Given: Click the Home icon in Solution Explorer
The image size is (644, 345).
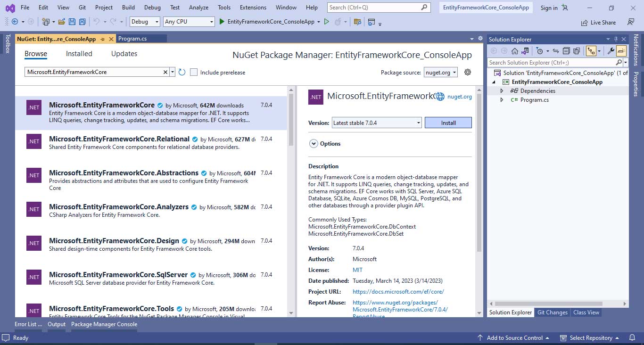Looking at the screenshot, I should point(514,50).
